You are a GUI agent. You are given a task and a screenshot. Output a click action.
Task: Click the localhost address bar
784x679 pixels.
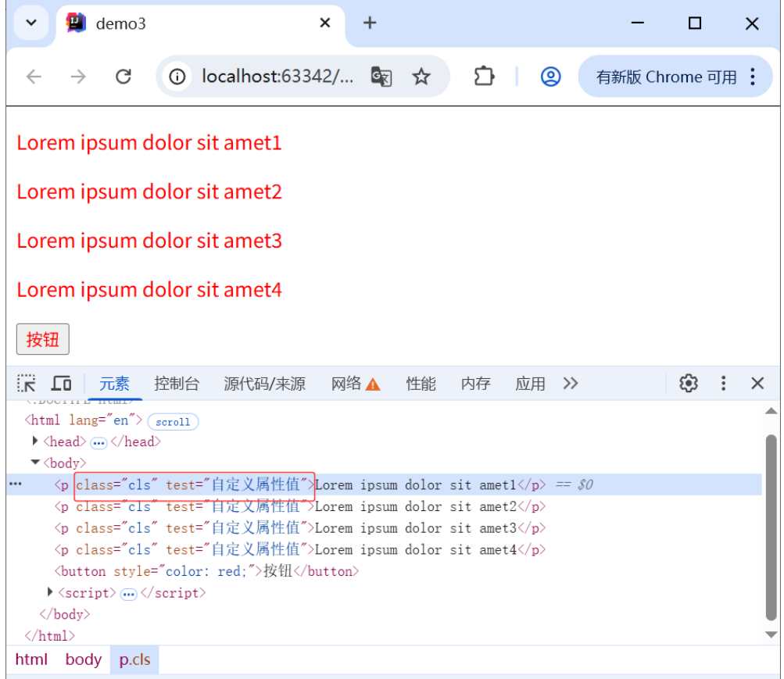click(x=277, y=77)
